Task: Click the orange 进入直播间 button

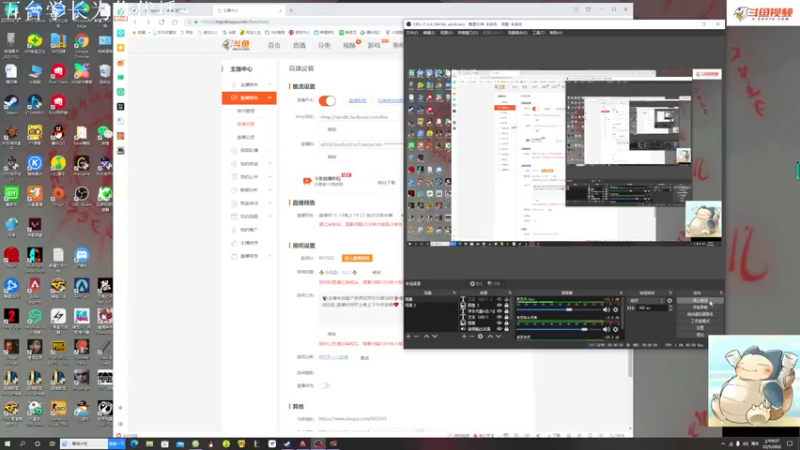Action: (x=357, y=258)
